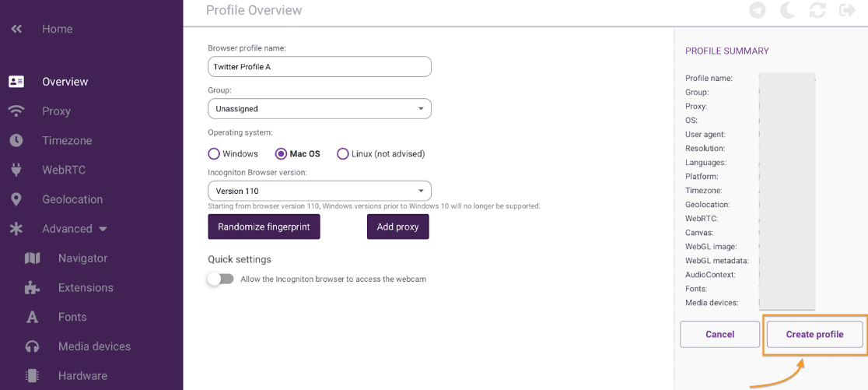Click the refresh sync arrows icon
Screen dimensions: 868x390
click(x=817, y=10)
